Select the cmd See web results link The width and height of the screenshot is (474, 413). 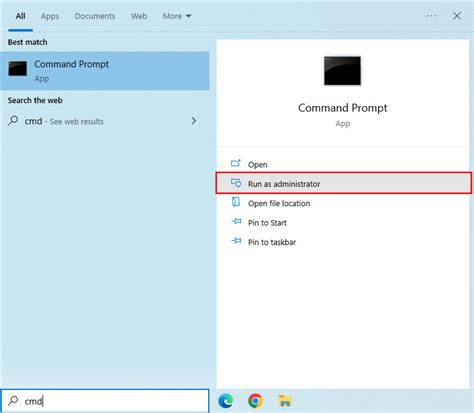click(64, 121)
